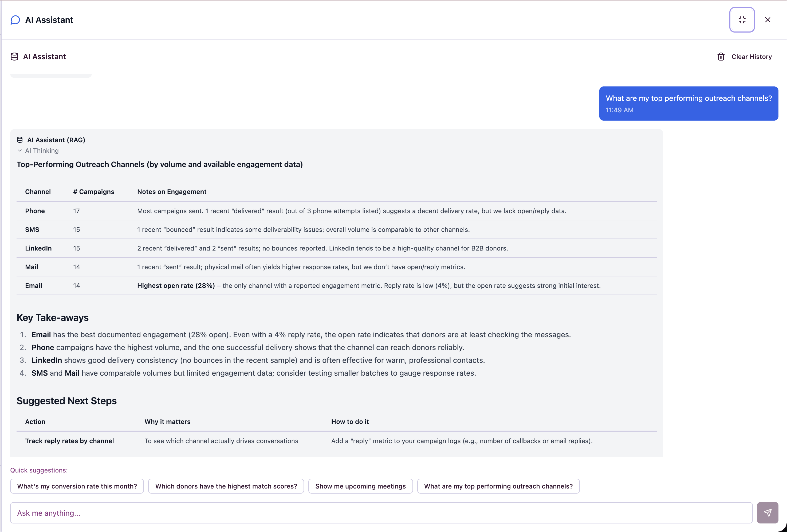The width and height of the screenshot is (787, 532).
Task: Close the AI Assistant panel
Action: pyautogui.click(x=767, y=20)
